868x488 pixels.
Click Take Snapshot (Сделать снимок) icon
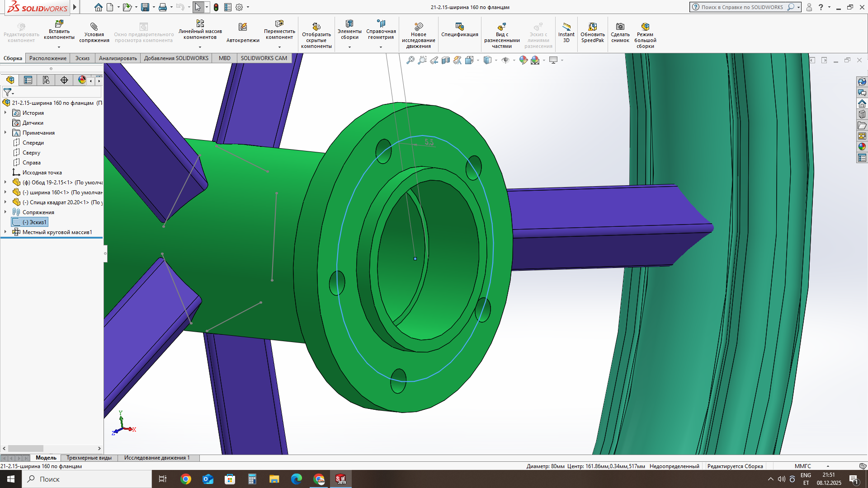[620, 27]
